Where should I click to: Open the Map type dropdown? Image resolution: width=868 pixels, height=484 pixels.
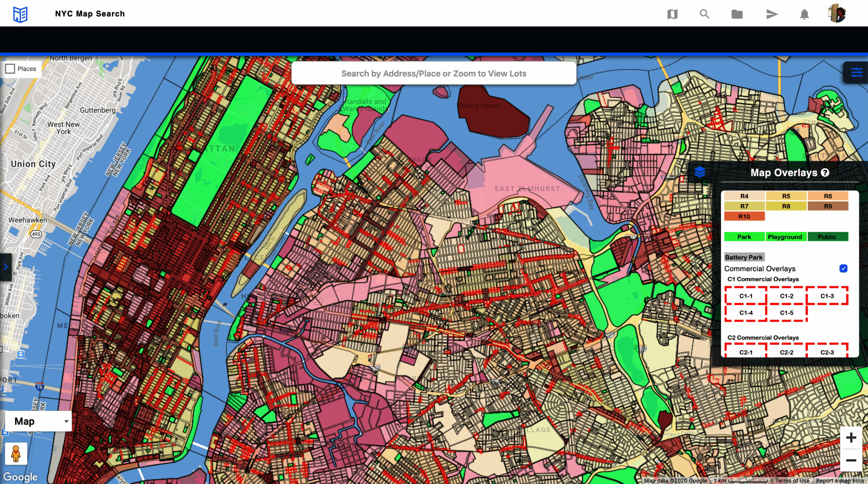pyautogui.click(x=38, y=421)
